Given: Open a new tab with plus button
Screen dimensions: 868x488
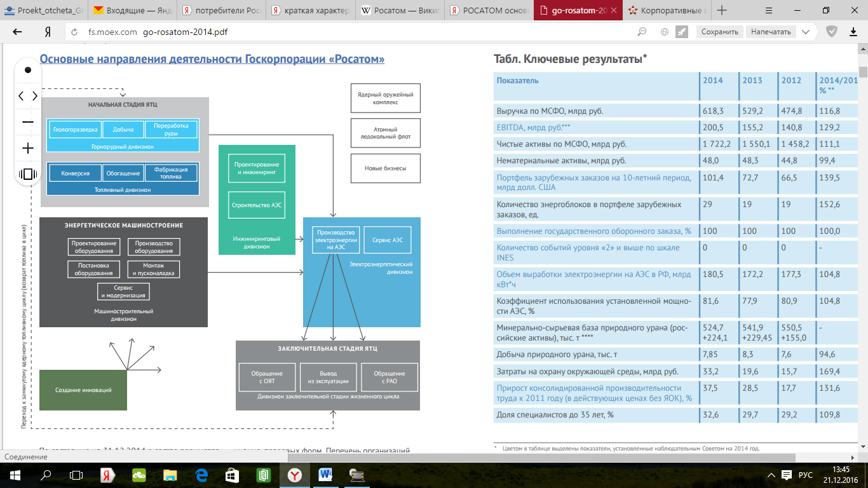Looking at the screenshot, I should (721, 10).
